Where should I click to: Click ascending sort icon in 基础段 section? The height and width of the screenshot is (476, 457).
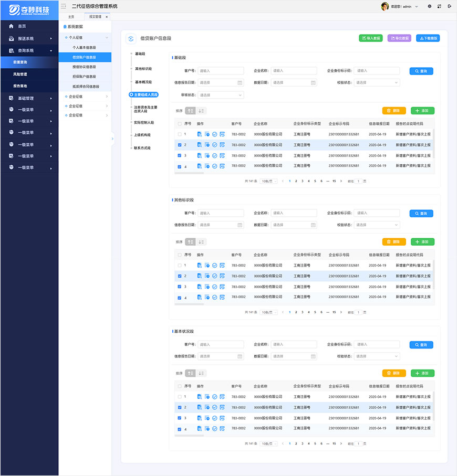point(190,111)
